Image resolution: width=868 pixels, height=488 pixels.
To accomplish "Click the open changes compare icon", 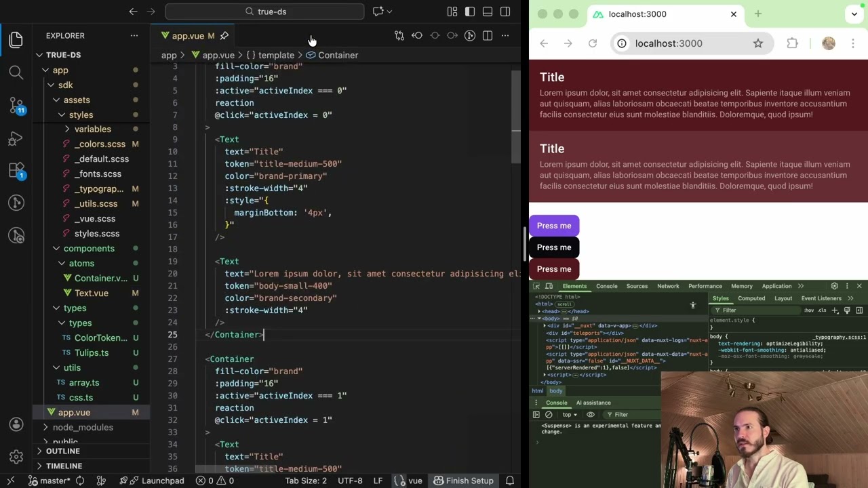I will click(399, 35).
